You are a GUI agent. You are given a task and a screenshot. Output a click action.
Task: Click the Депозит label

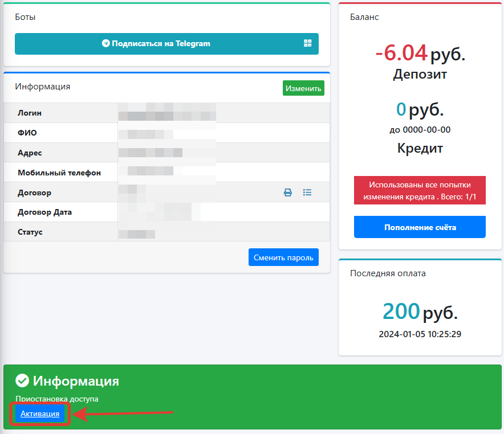(420, 74)
